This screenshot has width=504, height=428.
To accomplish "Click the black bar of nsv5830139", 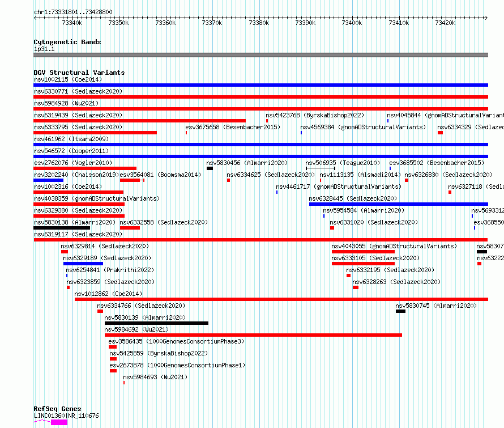I will [x=156, y=324].
